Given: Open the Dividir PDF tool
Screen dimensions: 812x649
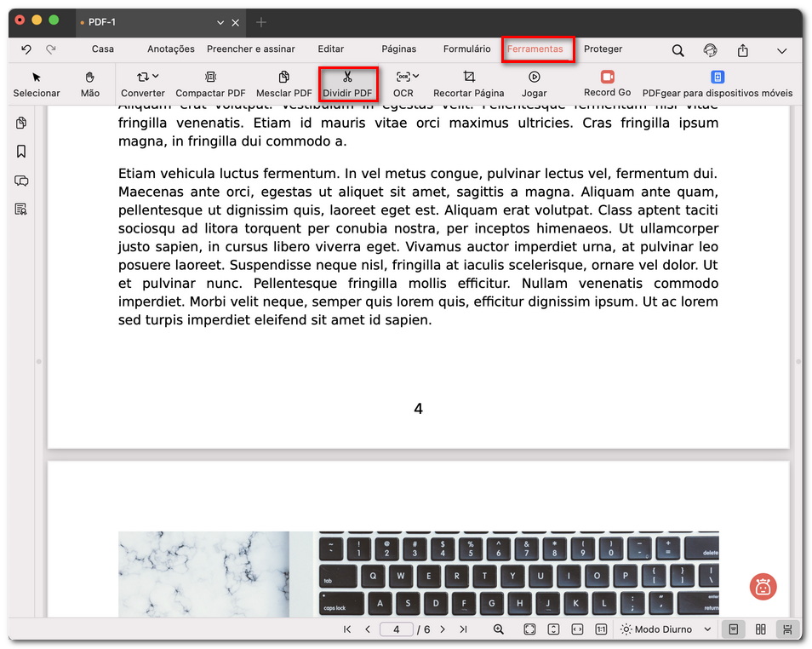Looking at the screenshot, I should [348, 83].
